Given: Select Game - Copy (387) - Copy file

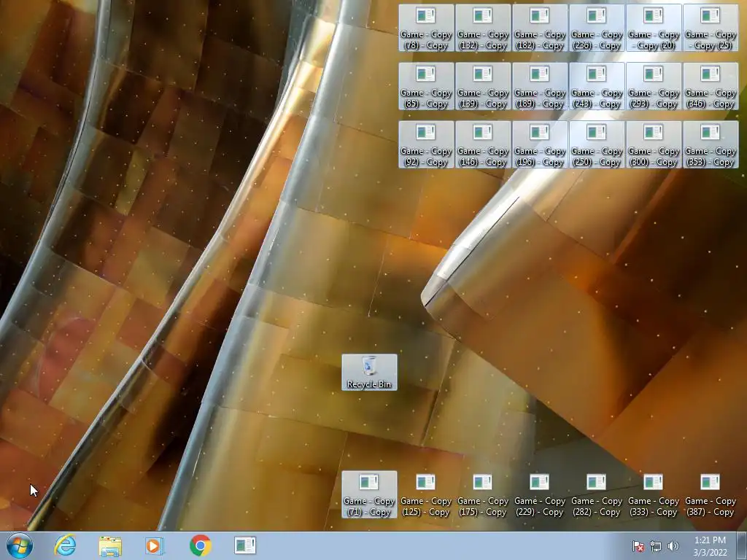Looking at the screenshot, I should click(711, 494).
